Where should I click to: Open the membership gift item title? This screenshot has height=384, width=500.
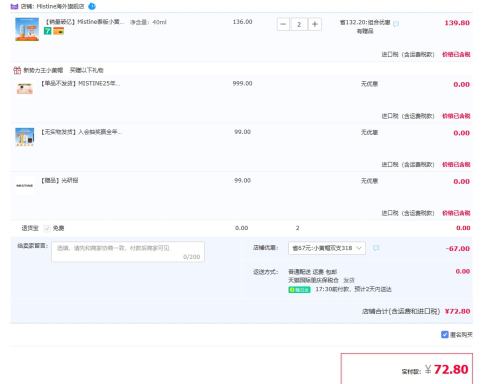[x=81, y=132]
